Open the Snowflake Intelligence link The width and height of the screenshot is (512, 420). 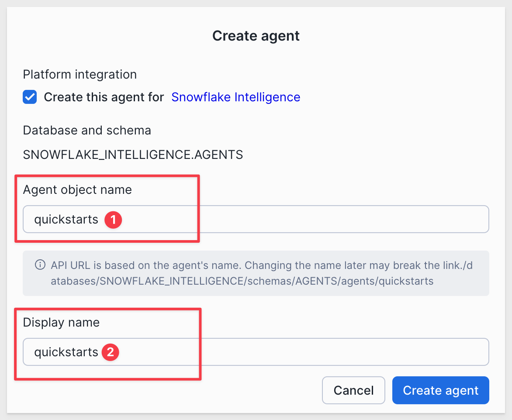235,97
